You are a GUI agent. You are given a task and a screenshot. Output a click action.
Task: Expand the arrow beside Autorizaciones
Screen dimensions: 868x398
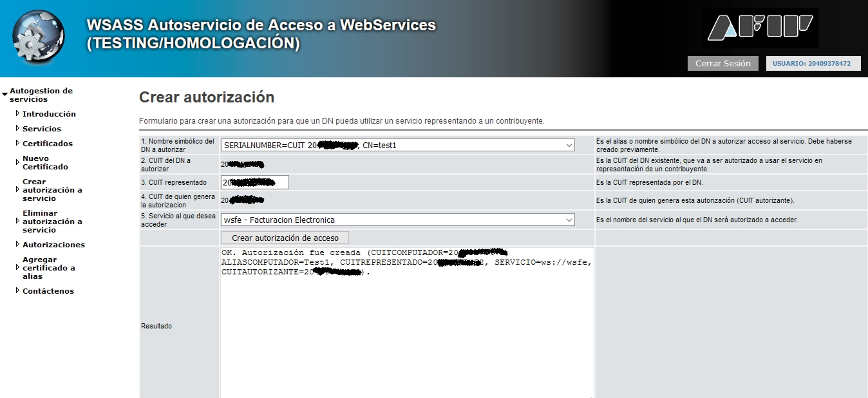pyautogui.click(x=17, y=245)
